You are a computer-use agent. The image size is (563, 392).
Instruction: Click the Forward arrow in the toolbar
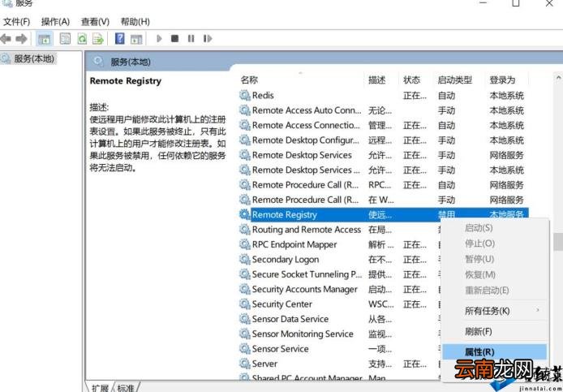(22, 38)
